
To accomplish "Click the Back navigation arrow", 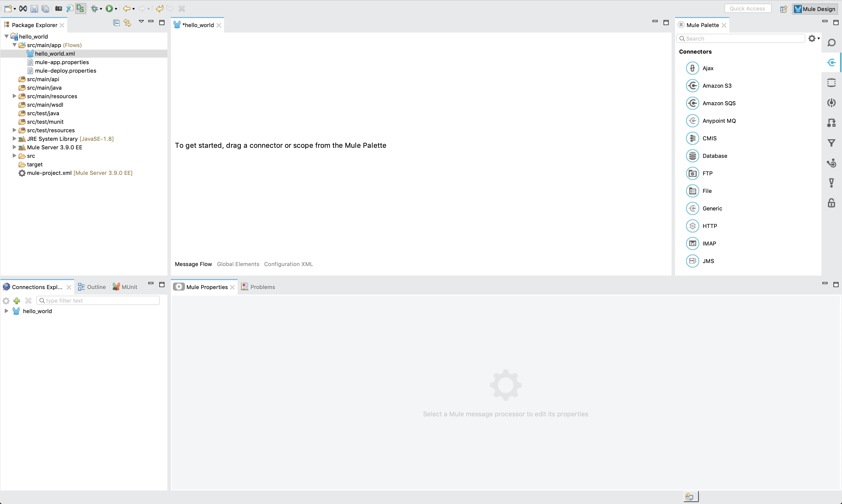I will point(127,9).
